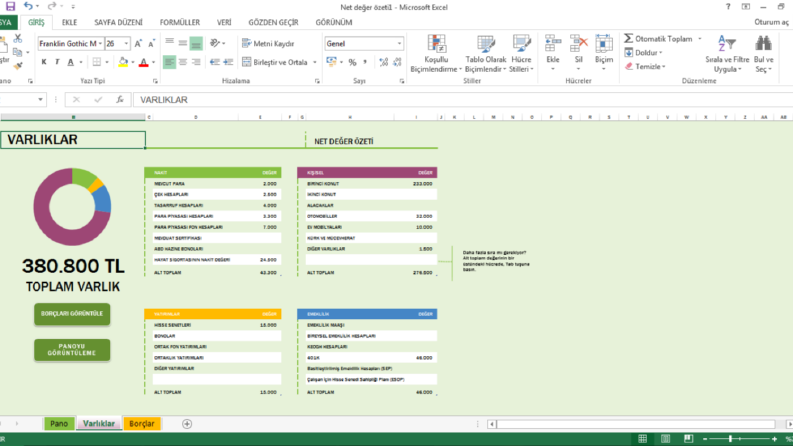Viewport: 793px width, 446px height.
Task: Open Tablo Olarak Biçimlendir gallery
Action: point(486,54)
